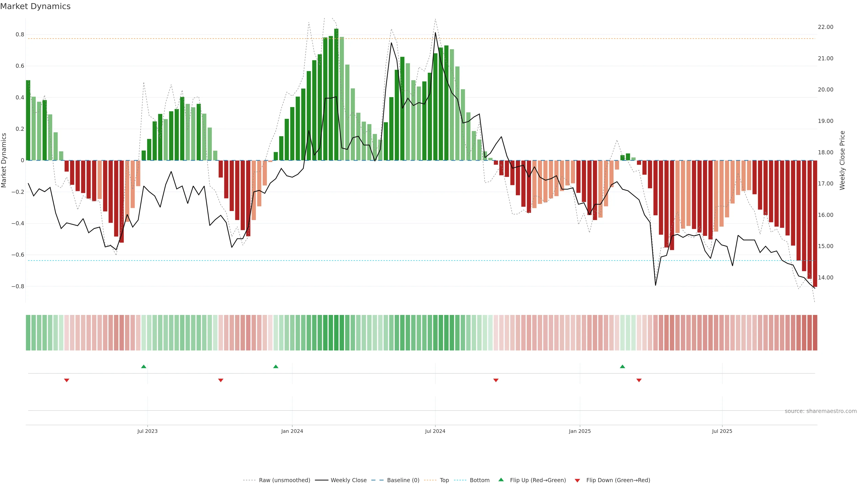Image resolution: width=868 pixels, height=488 pixels.
Task: Click the Jan 2024 x-axis label
Action: point(292,431)
